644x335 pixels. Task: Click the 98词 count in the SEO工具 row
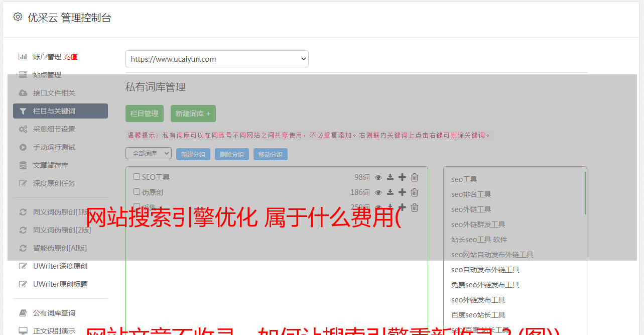(x=362, y=177)
